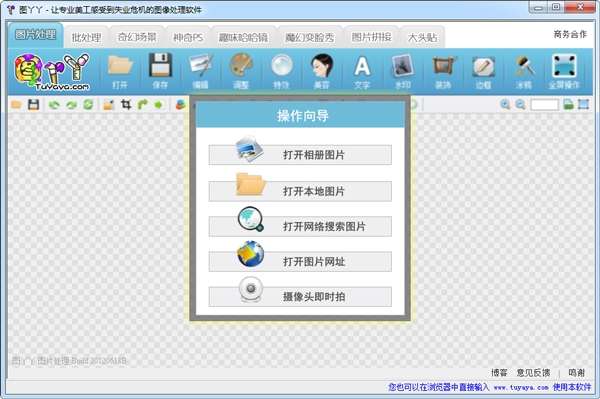Click the 打开本地图片 open local image button
This screenshot has height=399, width=600.
pyautogui.click(x=300, y=191)
